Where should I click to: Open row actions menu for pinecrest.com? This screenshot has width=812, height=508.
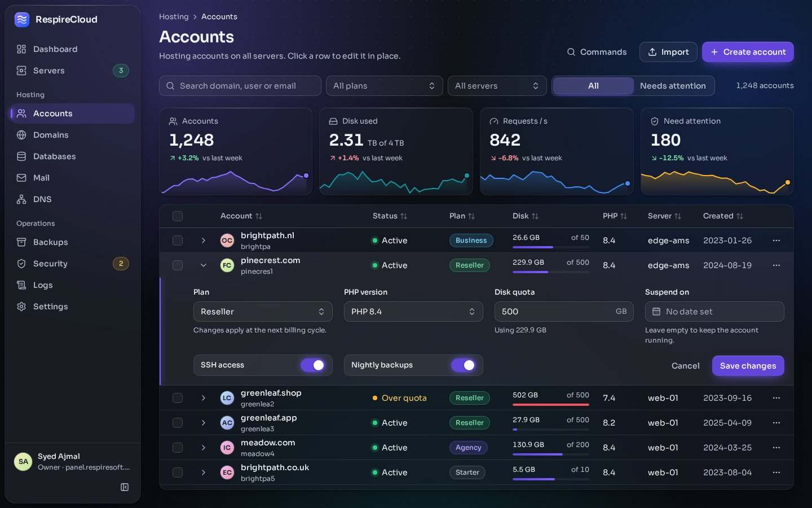(776, 265)
